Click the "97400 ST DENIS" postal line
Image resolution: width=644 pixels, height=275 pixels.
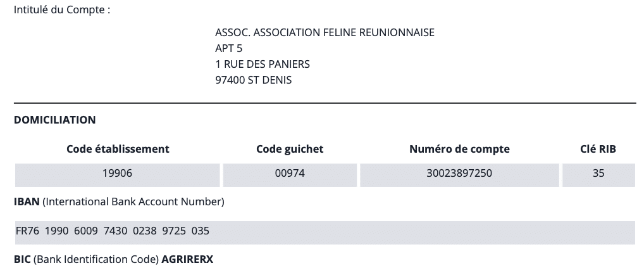click(253, 80)
